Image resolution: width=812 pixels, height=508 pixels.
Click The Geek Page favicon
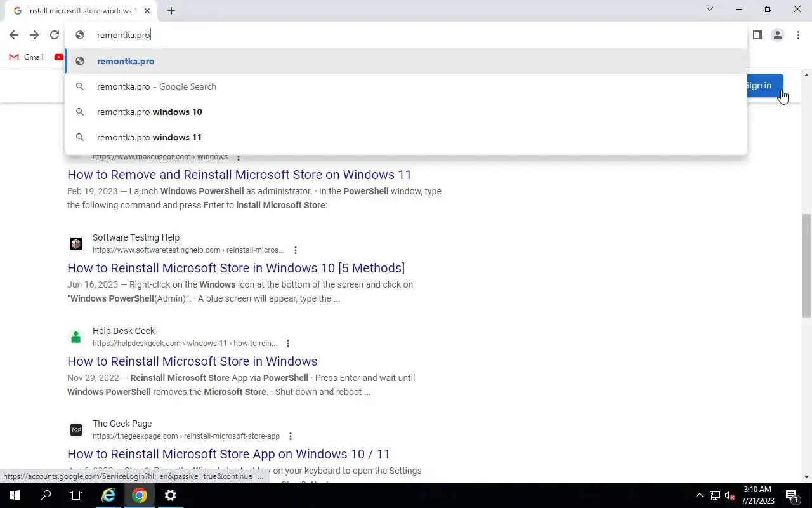coord(76,430)
